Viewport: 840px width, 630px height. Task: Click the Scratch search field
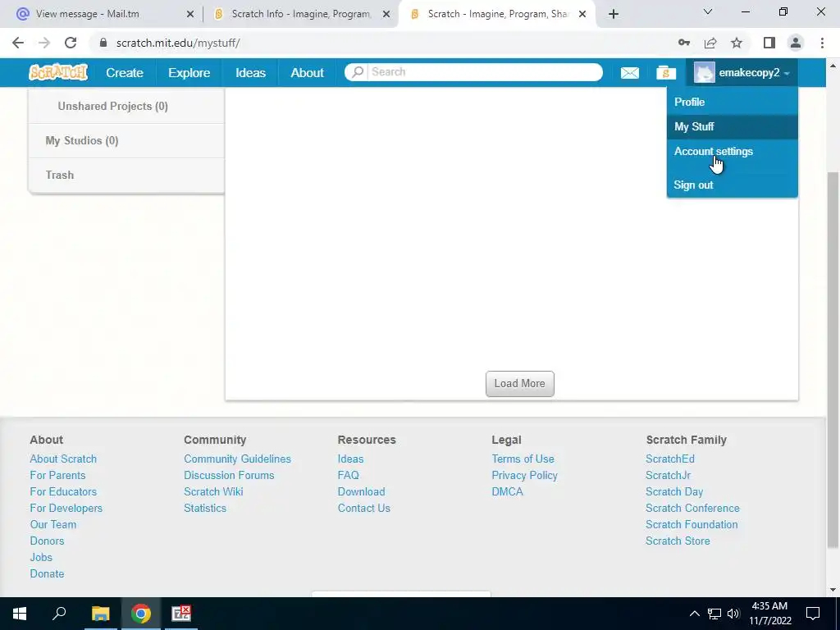[473, 72]
